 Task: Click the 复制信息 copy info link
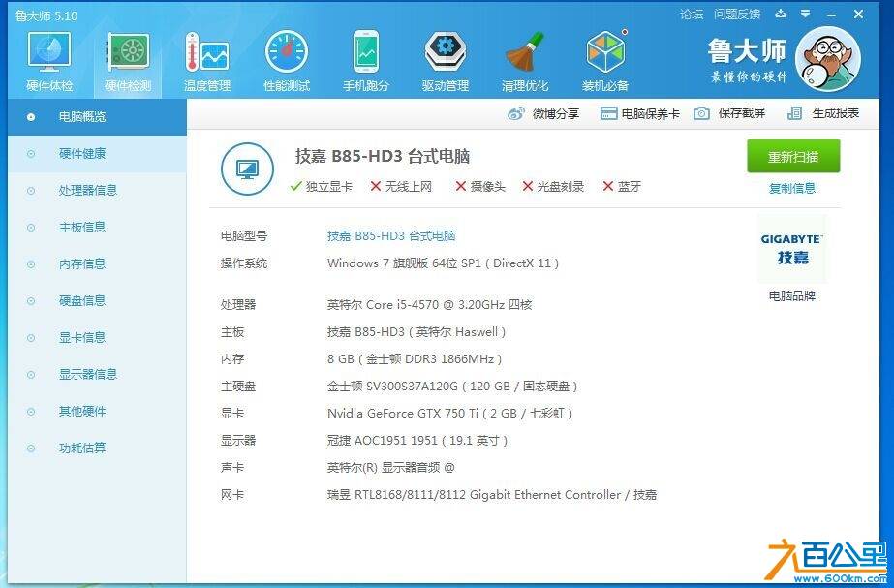792,188
